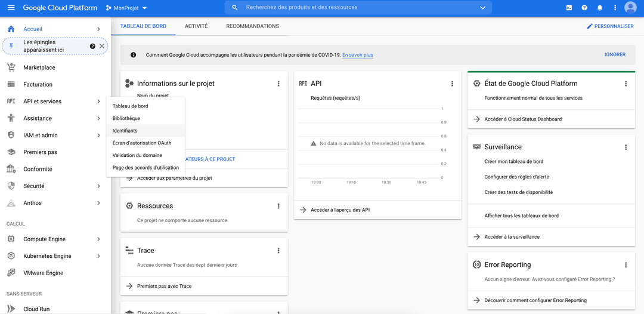Open API card three-dot options
Screen dimensions: 644x314
click(x=452, y=84)
